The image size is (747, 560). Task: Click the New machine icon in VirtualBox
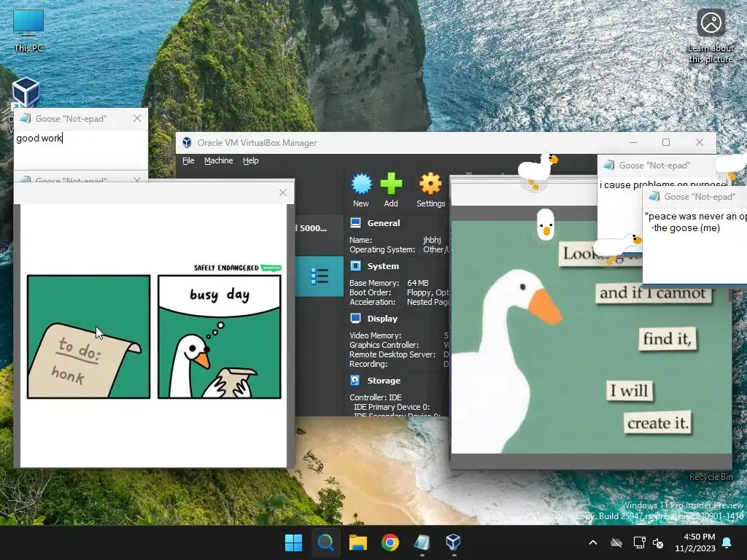pos(361,184)
